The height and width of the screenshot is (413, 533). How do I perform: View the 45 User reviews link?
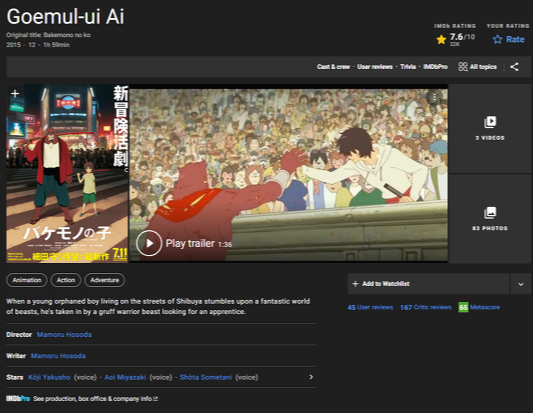pos(370,307)
